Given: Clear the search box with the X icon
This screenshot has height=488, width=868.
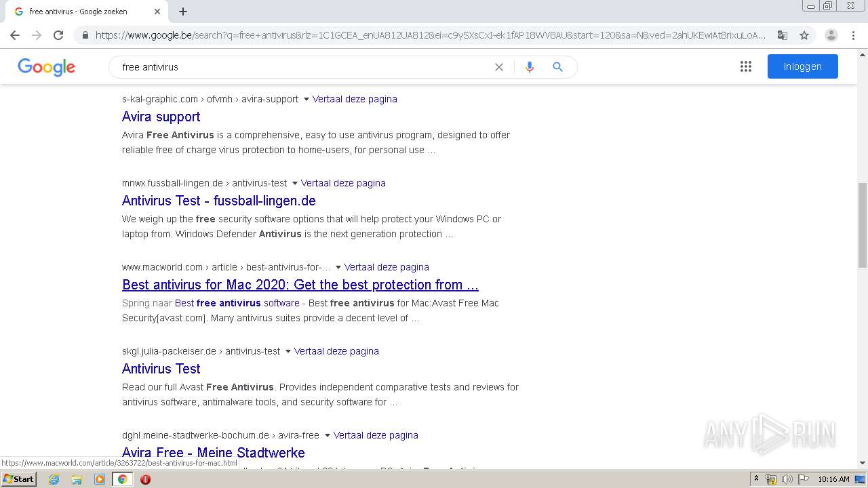Looking at the screenshot, I should (x=499, y=67).
